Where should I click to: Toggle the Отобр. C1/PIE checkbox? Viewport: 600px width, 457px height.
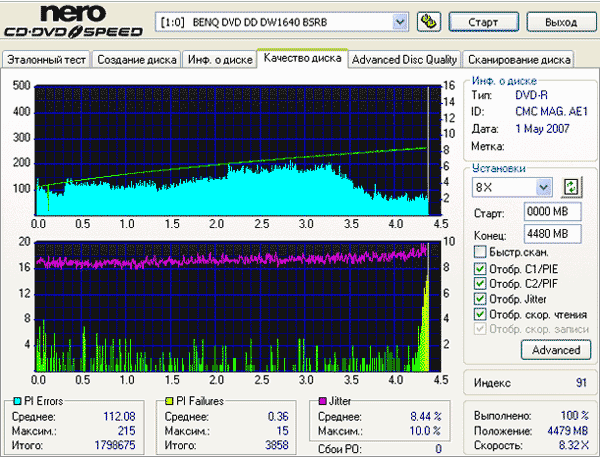pyautogui.click(x=479, y=269)
